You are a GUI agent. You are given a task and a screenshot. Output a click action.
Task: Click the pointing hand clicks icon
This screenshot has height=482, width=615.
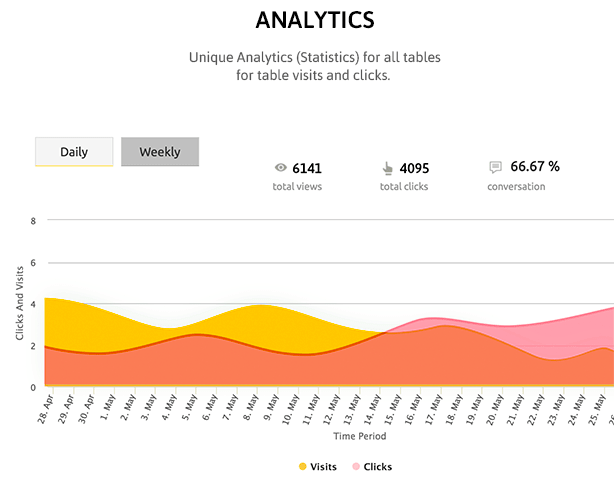coord(388,168)
